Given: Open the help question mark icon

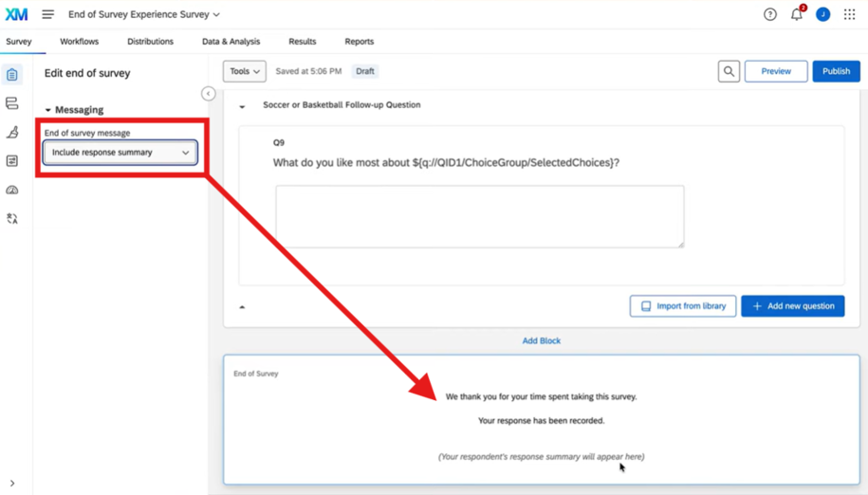Looking at the screenshot, I should (x=770, y=14).
